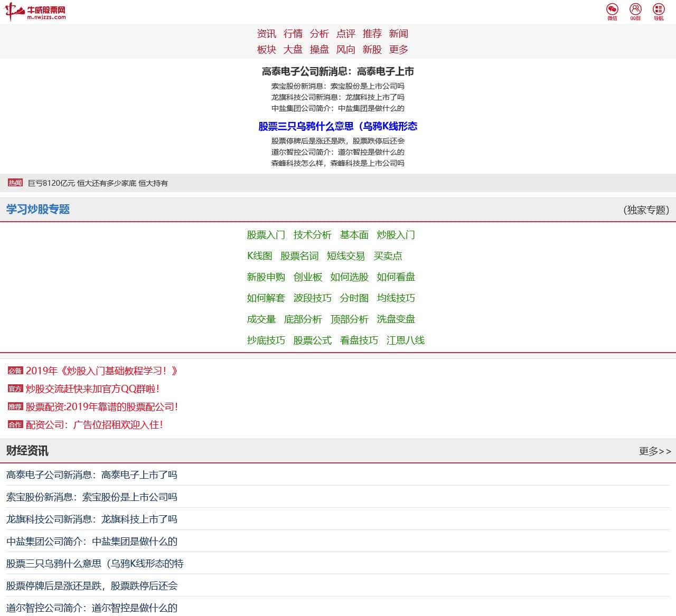Open 新闻 navigation item
676x616 pixels.
coord(399,34)
